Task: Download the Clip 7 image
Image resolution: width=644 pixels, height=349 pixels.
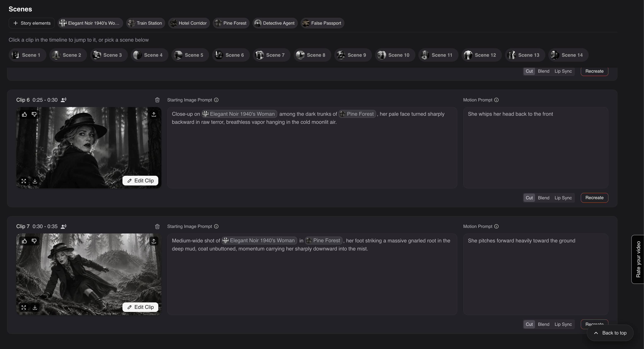Action: click(35, 308)
